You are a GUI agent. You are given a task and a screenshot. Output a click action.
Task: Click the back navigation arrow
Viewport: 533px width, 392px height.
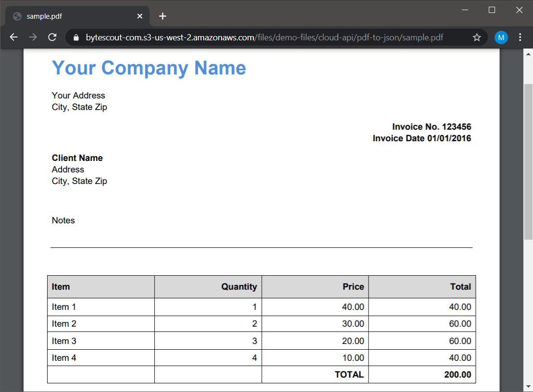tap(13, 37)
